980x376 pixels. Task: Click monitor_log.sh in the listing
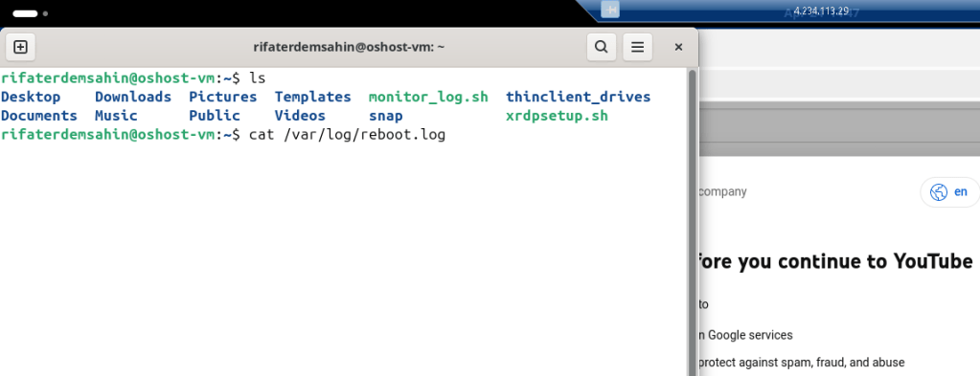(x=429, y=98)
